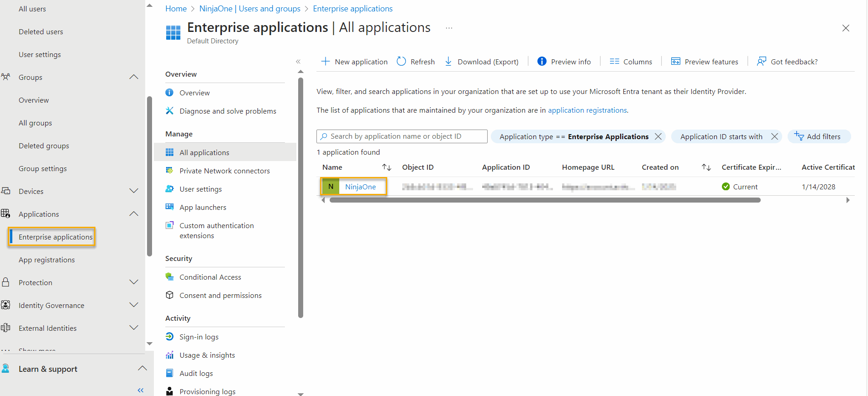Remove the Application type filter
This screenshot has height=396, width=868.
[x=658, y=136]
